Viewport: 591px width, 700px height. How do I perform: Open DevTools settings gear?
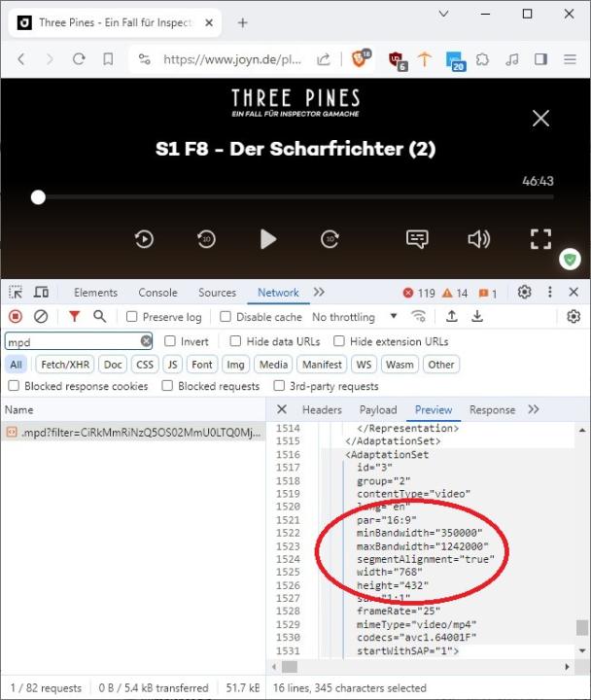525,293
